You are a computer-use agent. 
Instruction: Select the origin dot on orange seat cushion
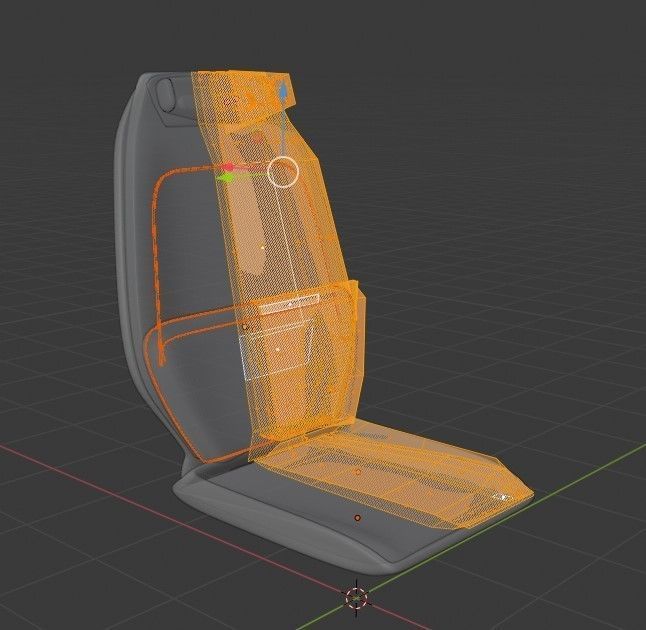(358, 471)
